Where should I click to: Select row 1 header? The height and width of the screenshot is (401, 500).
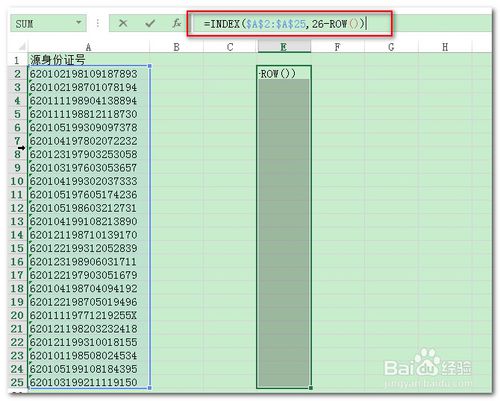click(x=17, y=60)
